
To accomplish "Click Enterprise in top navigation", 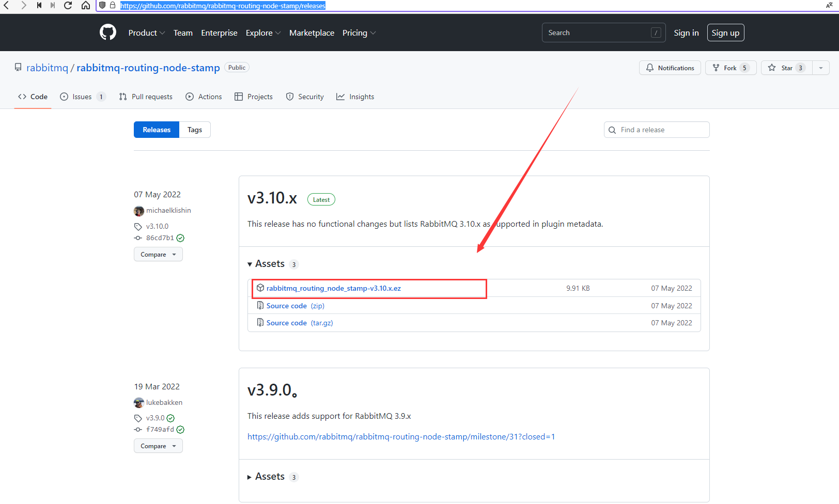I will (x=219, y=33).
